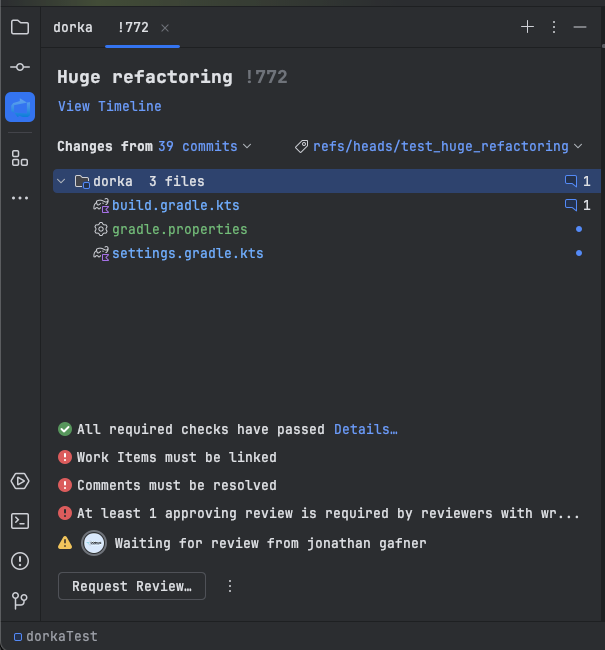
Task: Click the View Timeline link
Action: point(109,107)
